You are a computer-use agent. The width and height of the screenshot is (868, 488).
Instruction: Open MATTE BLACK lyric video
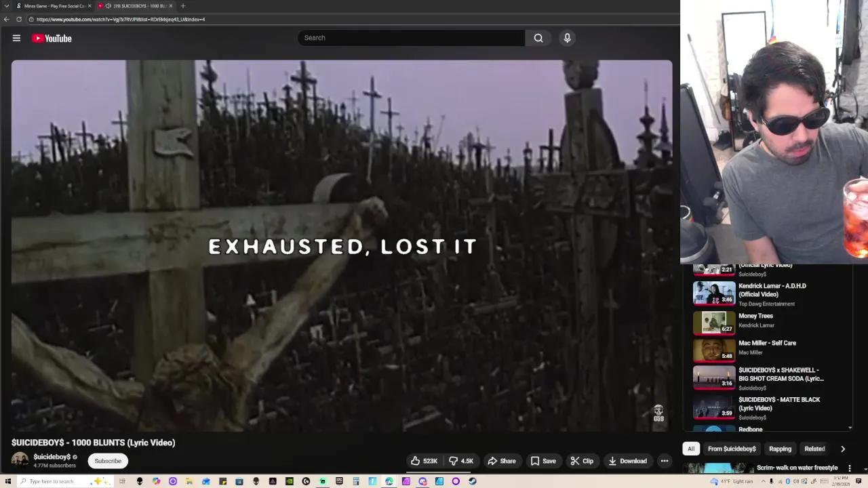(779, 404)
